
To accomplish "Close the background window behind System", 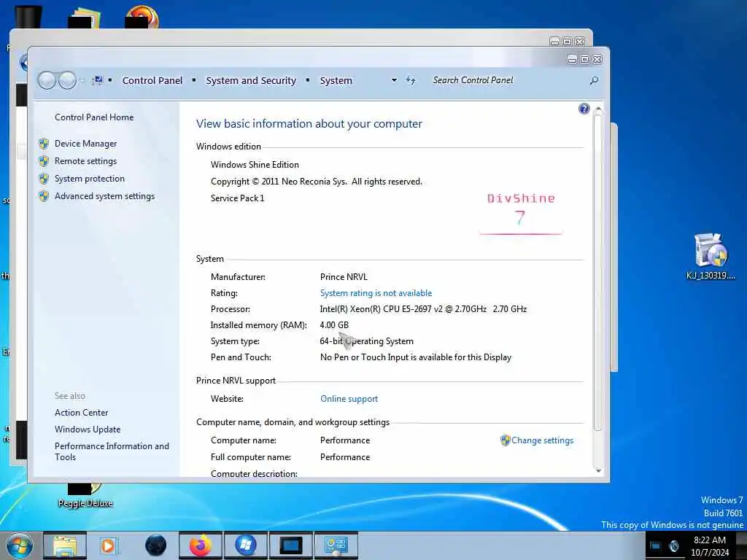I will (x=580, y=42).
